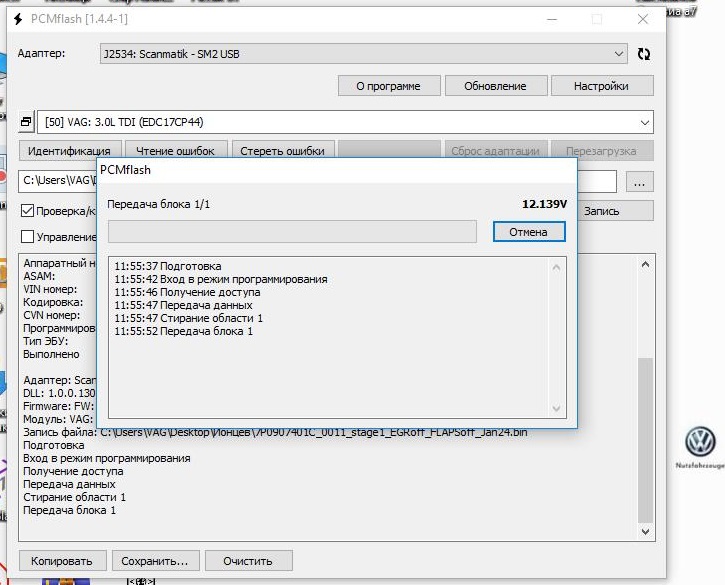
Task: Open the J2534 Scanmatik adapter dropdown
Action: point(363,54)
